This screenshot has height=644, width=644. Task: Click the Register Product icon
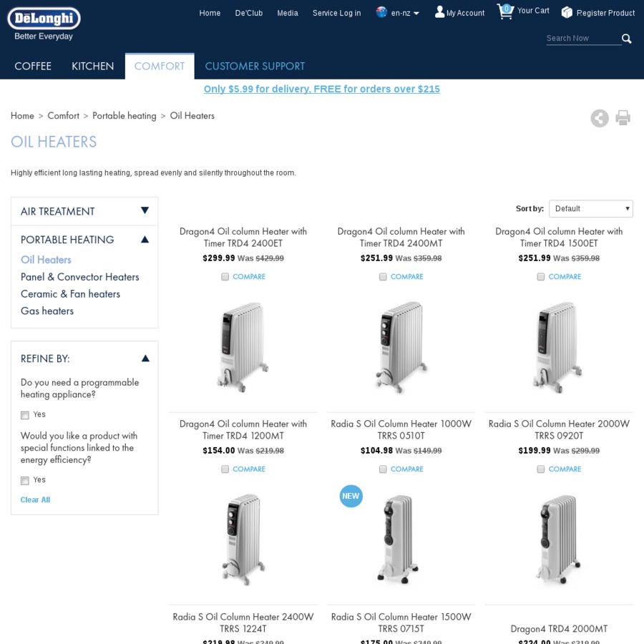(x=567, y=12)
